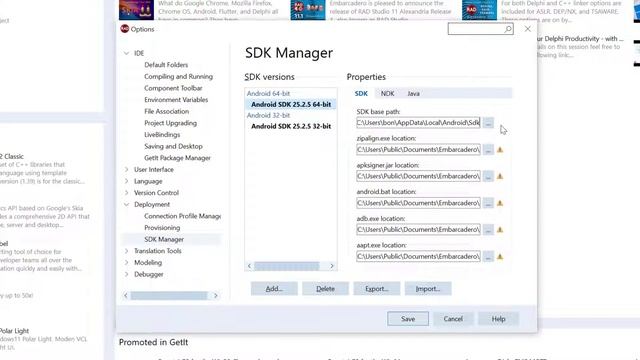Select Android SDK 25.2.5 64-bit

(x=291, y=104)
